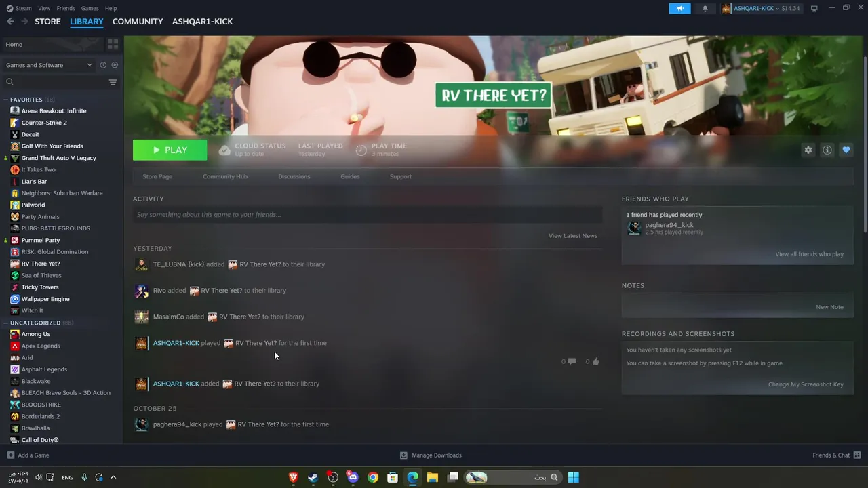Viewport: 868px width, 488px height.
Task: Open the Discussions link
Action: 294,176
